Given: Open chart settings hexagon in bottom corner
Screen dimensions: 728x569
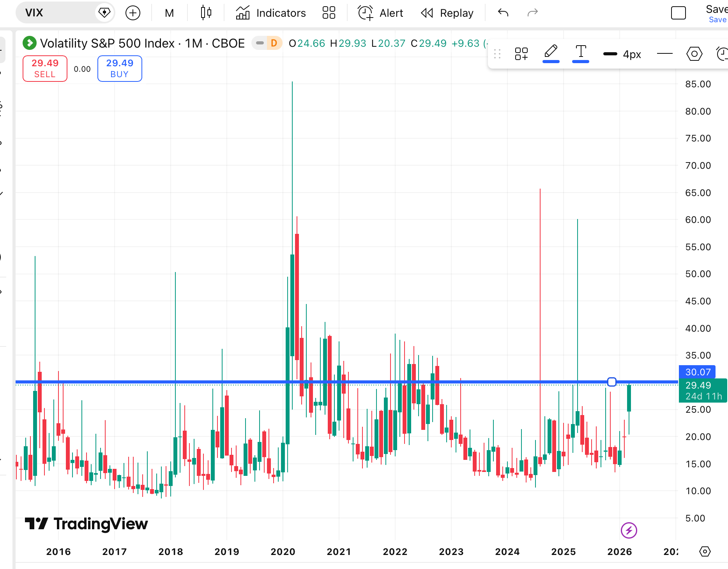Looking at the screenshot, I should (x=705, y=551).
